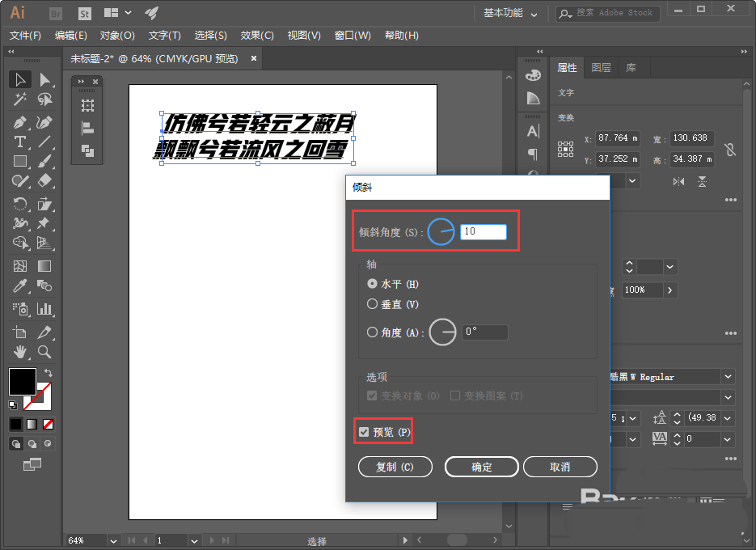Open the 窗口(W) menu
This screenshot has width=756, height=550.
pos(353,36)
